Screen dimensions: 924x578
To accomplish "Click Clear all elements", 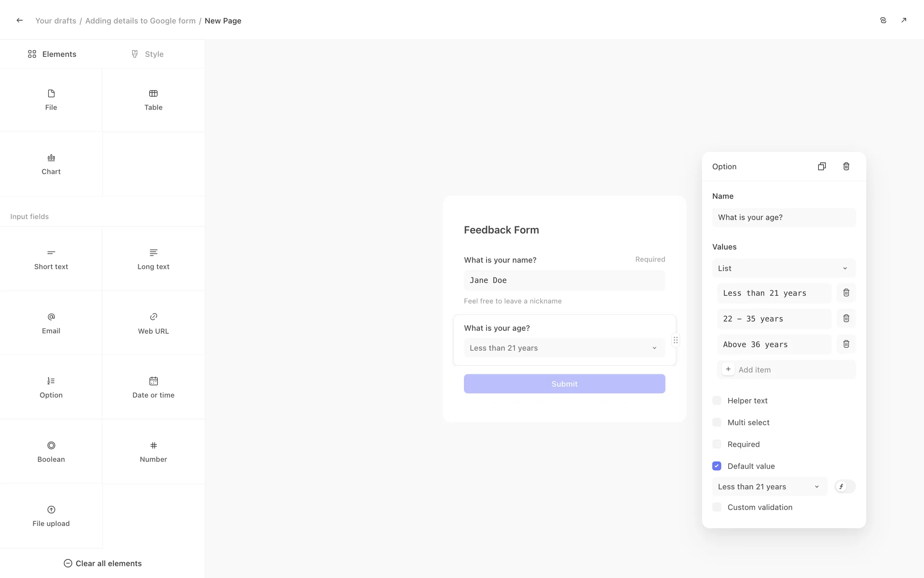I will 103,563.
